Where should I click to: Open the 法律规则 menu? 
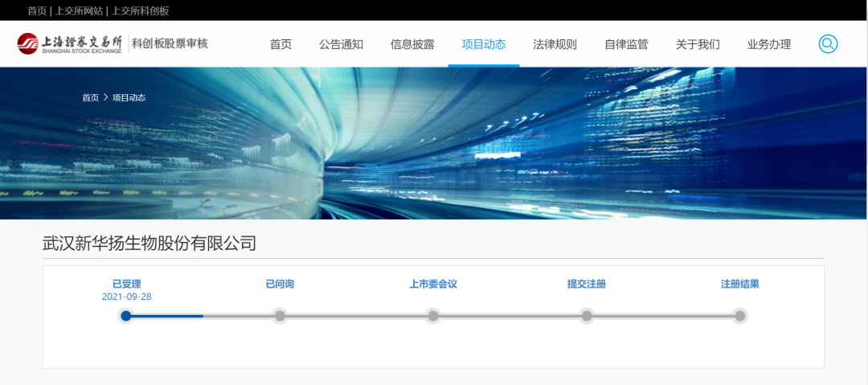click(555, 45)
